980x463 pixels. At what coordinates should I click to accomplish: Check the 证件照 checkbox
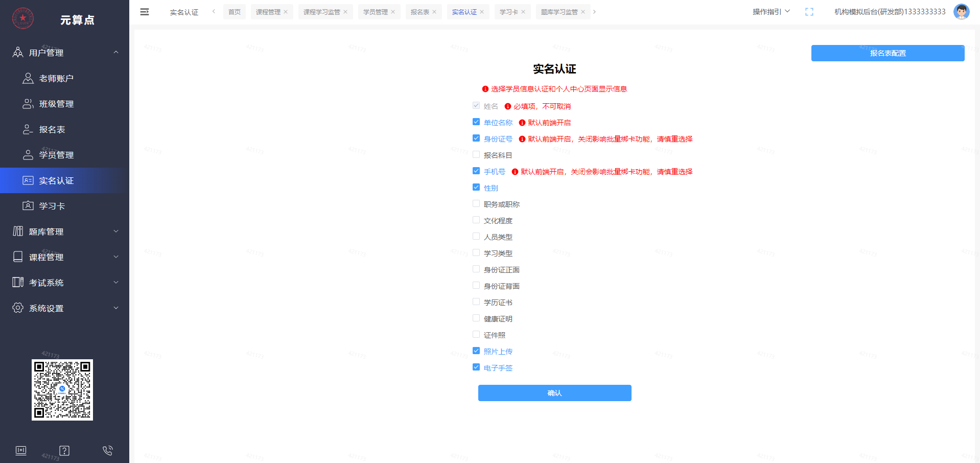pos(476,334)
